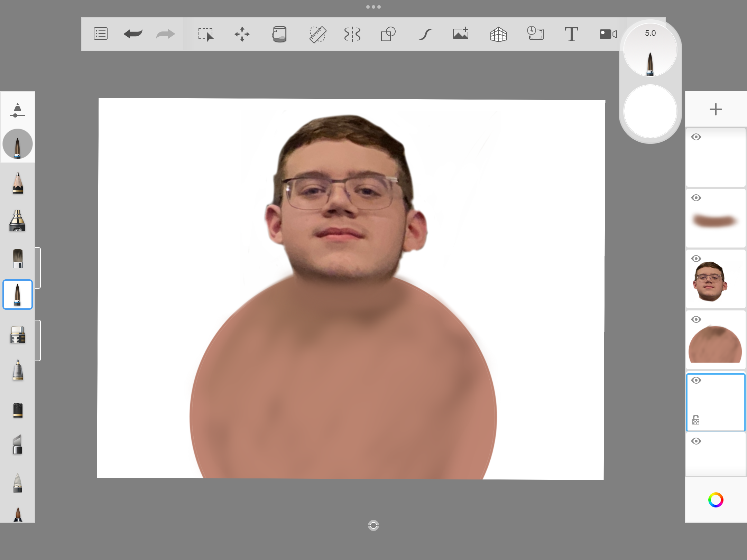Choose the pencil brush
Viewport: 747px width, 560px height.
(18, 183)
